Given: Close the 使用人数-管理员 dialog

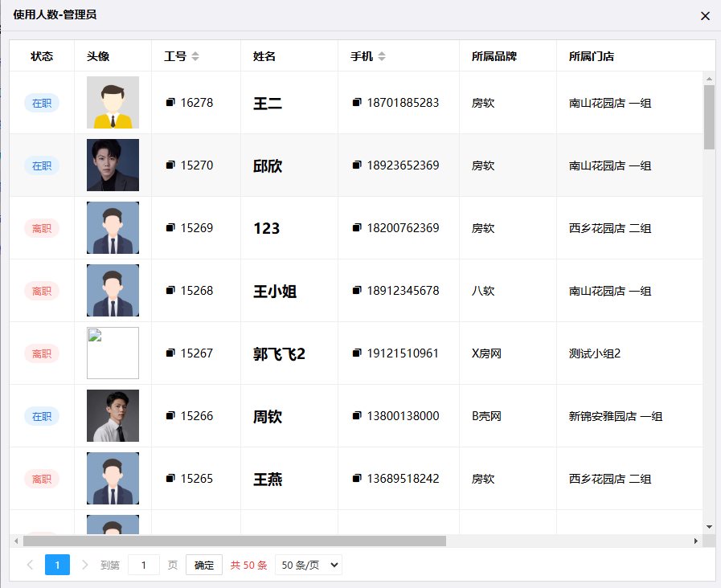Looking at the screenshot, I should 705,15.
